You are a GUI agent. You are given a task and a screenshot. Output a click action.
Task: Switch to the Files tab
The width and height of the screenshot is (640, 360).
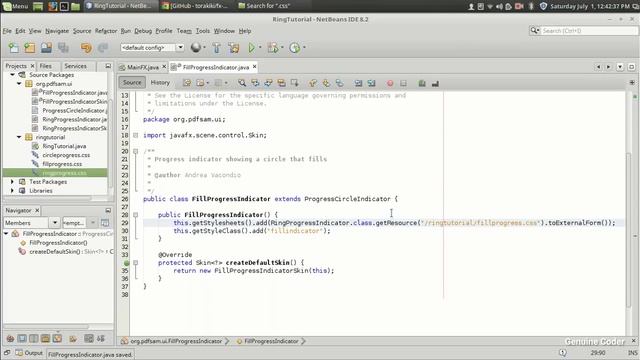pyautogui.click(x=46, y=66)
